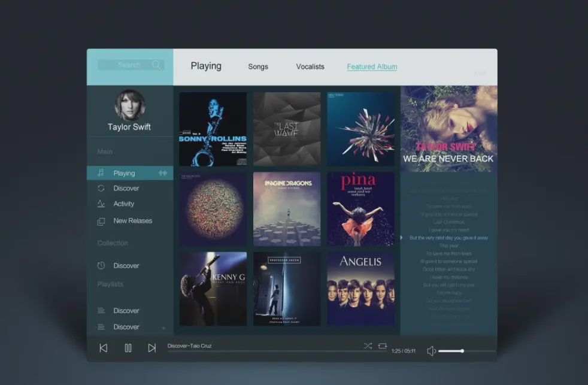Click the search magnifier icon
Viewport: 588px width, 385px height.
pyautogui.click(x=156, y=65)
